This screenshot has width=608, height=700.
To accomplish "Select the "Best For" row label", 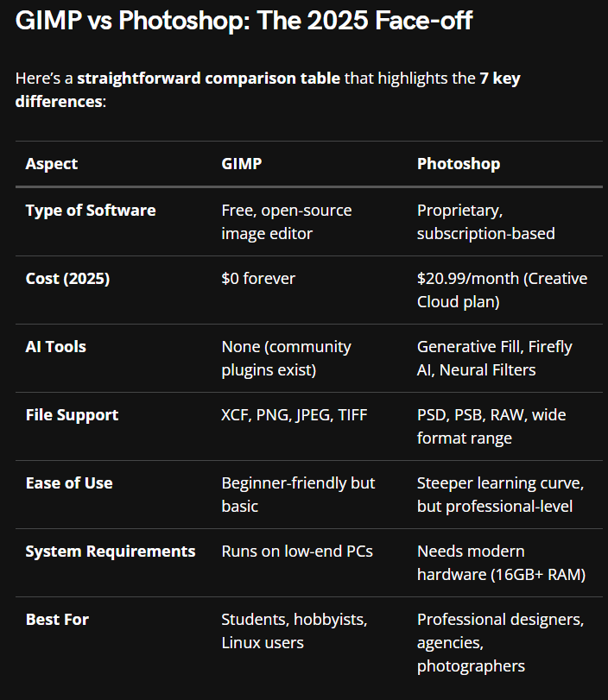I will [x=57, y=620].
